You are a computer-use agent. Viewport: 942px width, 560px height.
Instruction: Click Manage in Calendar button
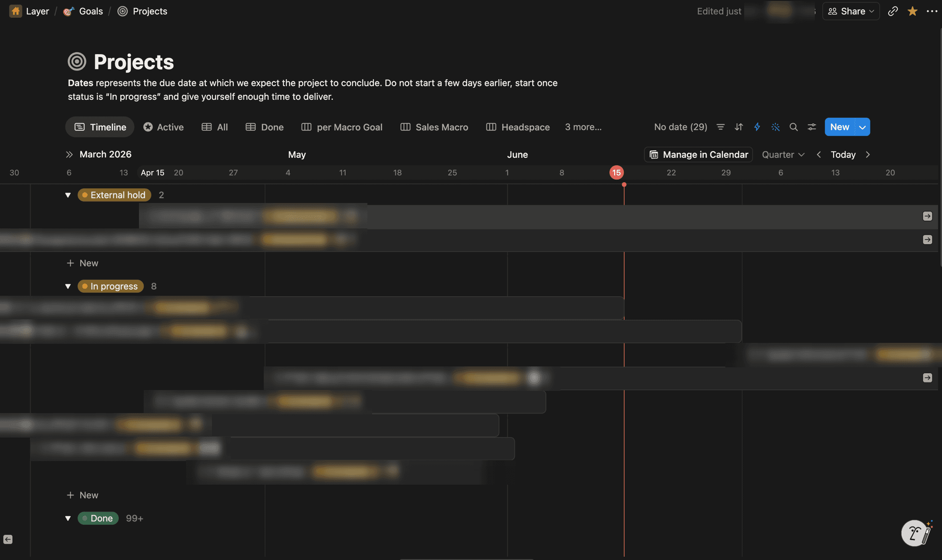click(698, 154)
